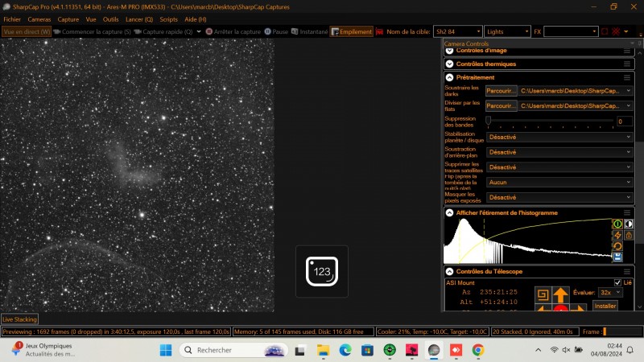
Task: Click the padlock icon beside the histogram
Action: click(x=629, y=235)
